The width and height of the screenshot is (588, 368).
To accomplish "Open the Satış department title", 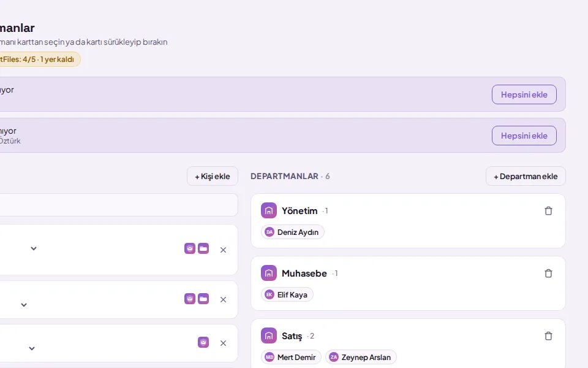I will click(x=292, y=335).
